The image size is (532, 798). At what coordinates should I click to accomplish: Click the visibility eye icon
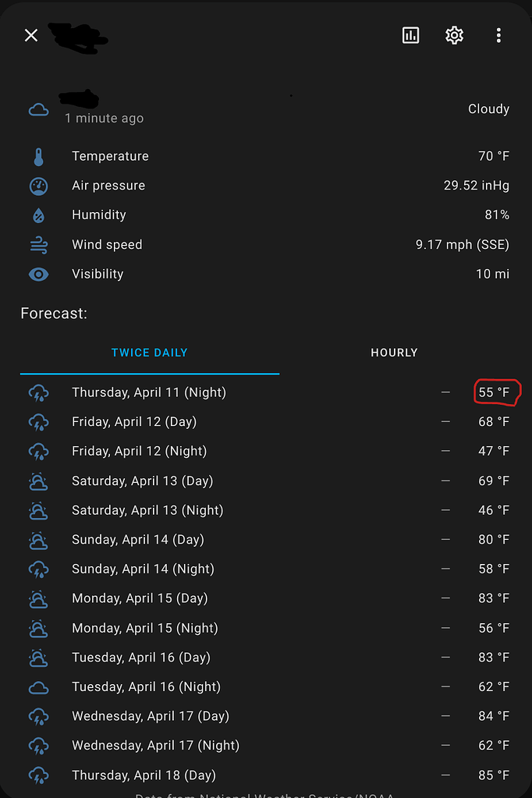pyautogui.click(x=39, y=274)
